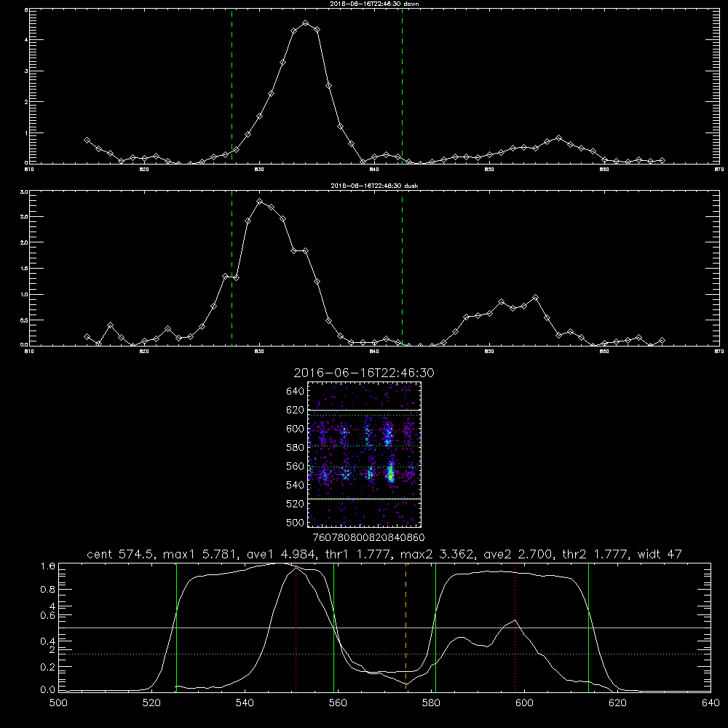Click the first green vertical line near 525
Image resolution: width=728 pixels, height=728 pixels.
(176, 627)
